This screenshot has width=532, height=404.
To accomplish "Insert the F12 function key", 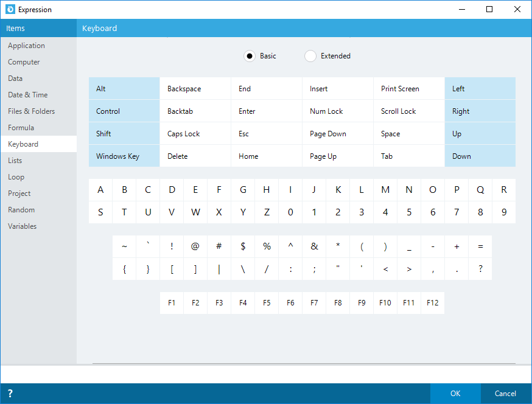I will (432, 302).
